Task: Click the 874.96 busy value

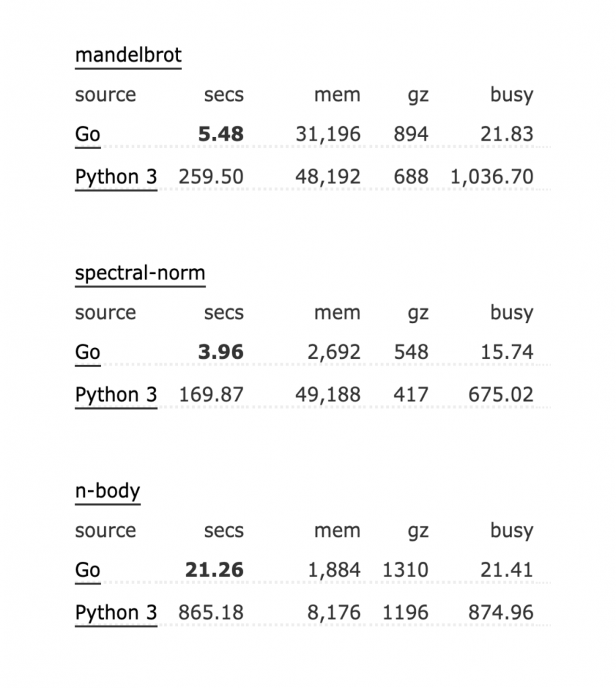Action: (x=500, y=613)
